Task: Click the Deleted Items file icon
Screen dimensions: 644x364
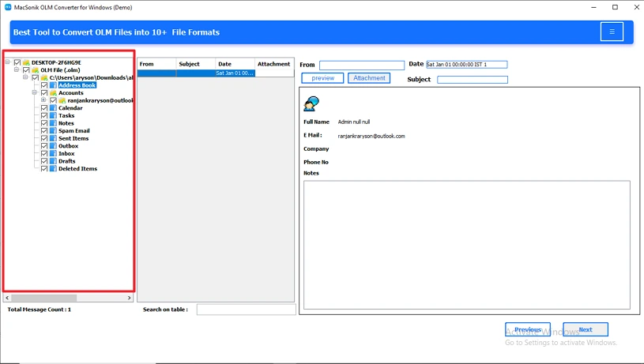Action: tap(53, 169)
